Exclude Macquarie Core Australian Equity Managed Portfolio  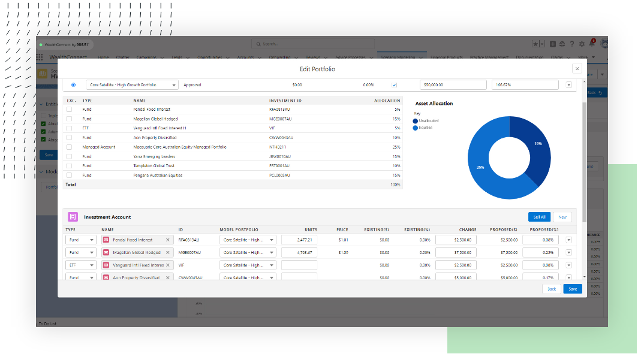point(69,147)
